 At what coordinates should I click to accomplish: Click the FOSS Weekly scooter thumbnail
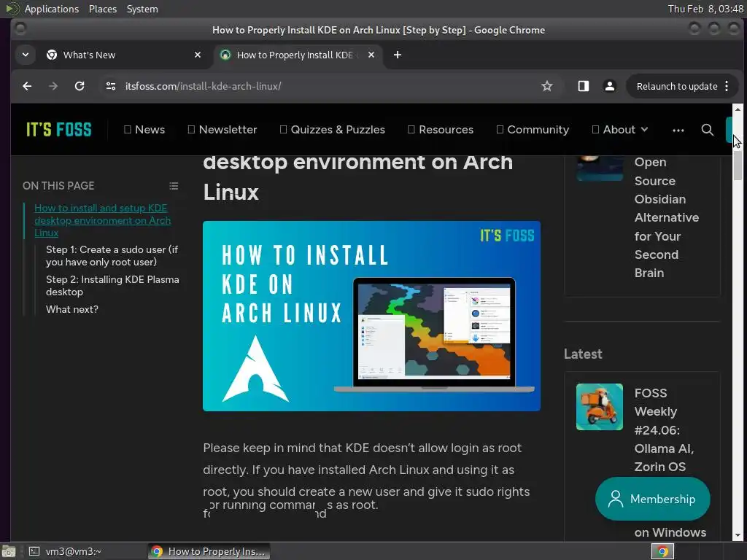600,407
